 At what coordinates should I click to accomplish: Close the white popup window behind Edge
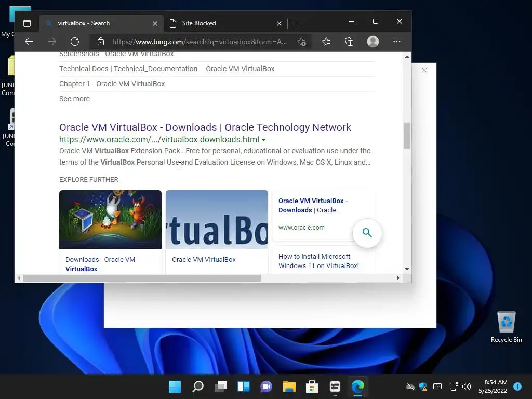tap(424, 70)
